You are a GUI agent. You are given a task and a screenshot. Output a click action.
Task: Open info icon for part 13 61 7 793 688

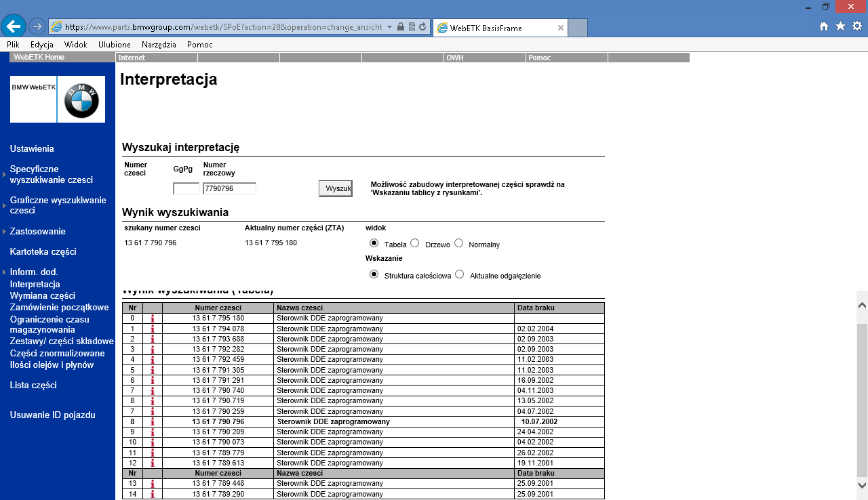coord(153,339)
